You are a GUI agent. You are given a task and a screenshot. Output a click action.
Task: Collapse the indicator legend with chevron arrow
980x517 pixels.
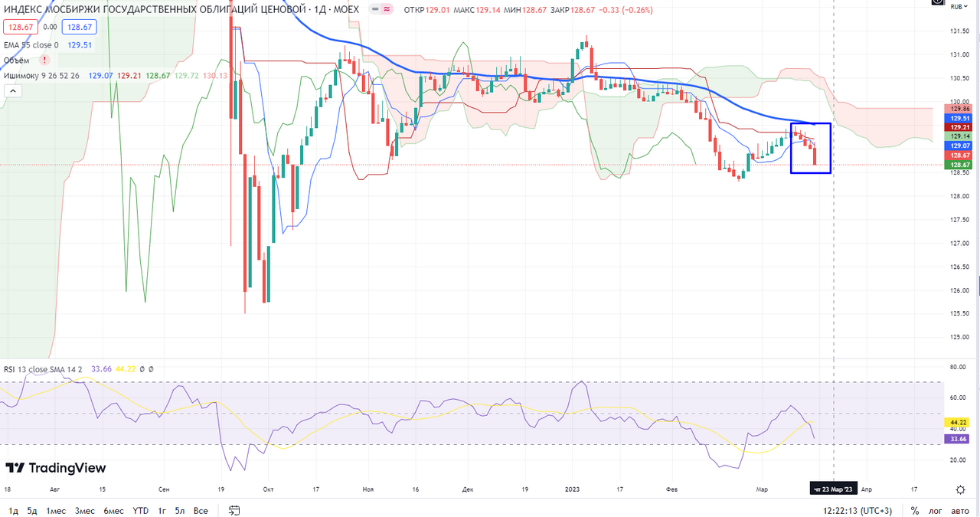coord(13,90)
